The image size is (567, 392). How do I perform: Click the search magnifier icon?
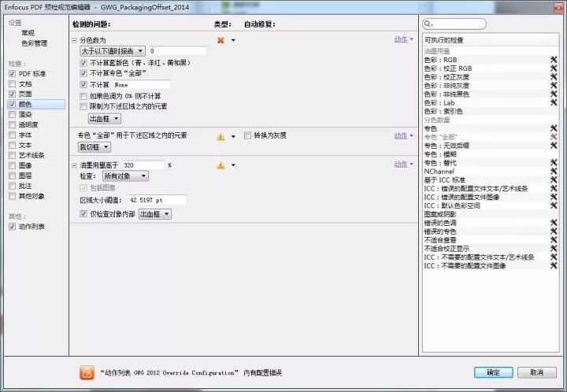[x=428, y=24]
